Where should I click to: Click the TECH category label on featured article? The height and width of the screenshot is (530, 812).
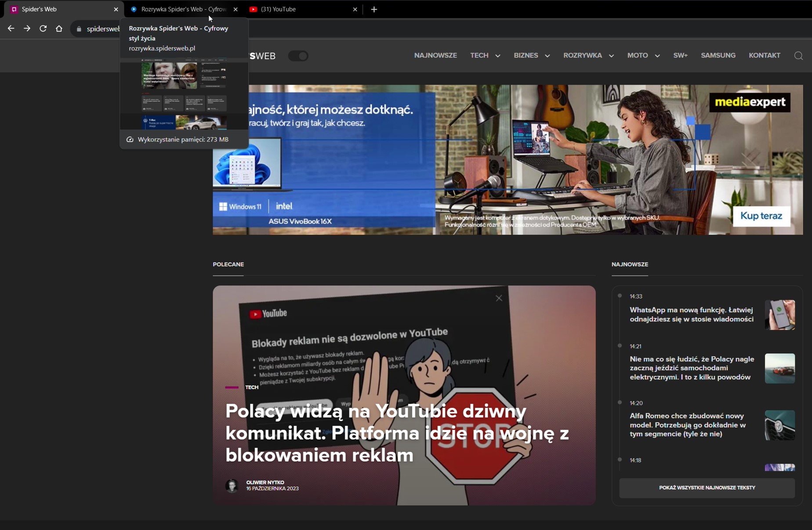[x=252, y=387]
